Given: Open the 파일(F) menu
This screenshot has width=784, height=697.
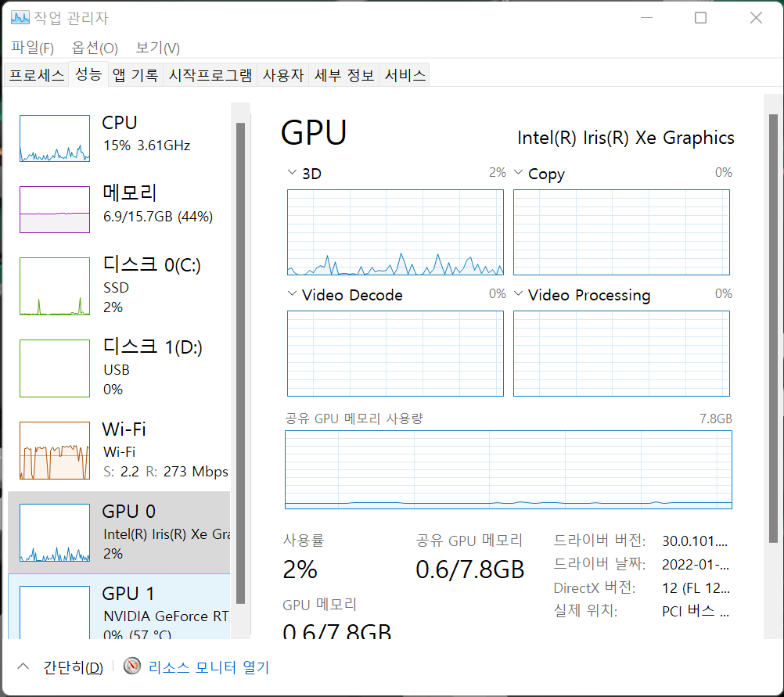Looking at the screenshot, I should click(x=32, y=48).
